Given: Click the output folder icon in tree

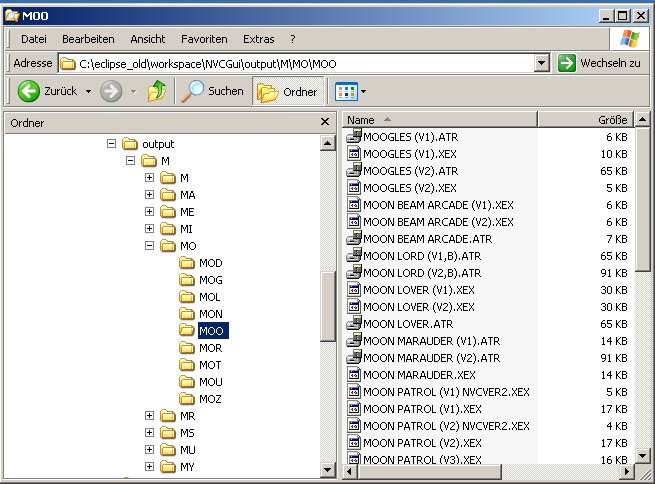Looking at the screenshot, I should 130,144.
